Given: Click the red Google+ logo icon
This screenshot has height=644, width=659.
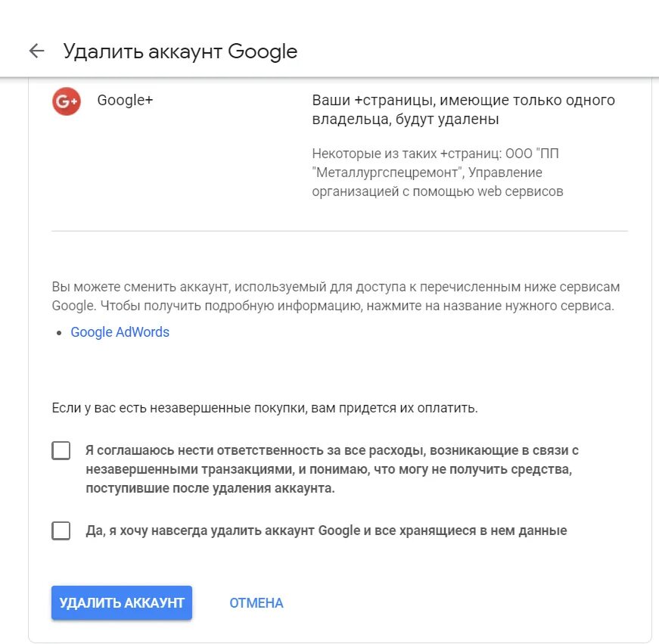Looking at the screenshot, I should [67, 101].
